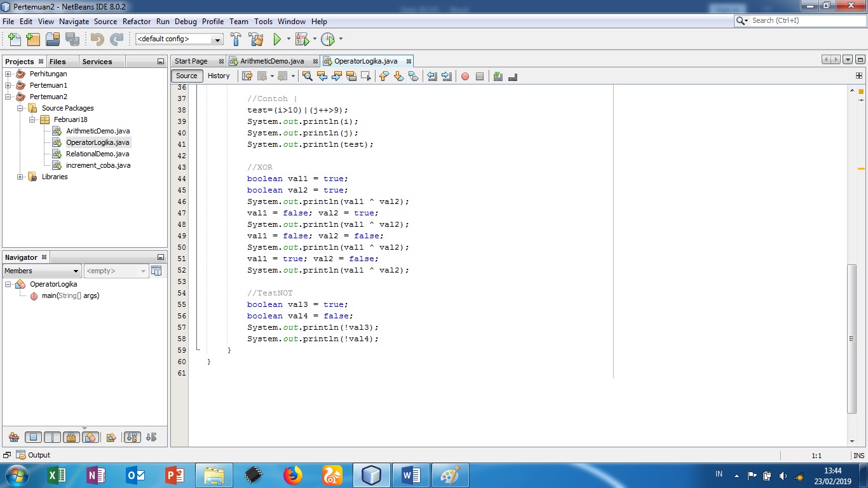Open the Tools menu
Screen dimensions: 868x488
[x=263, y=21]
